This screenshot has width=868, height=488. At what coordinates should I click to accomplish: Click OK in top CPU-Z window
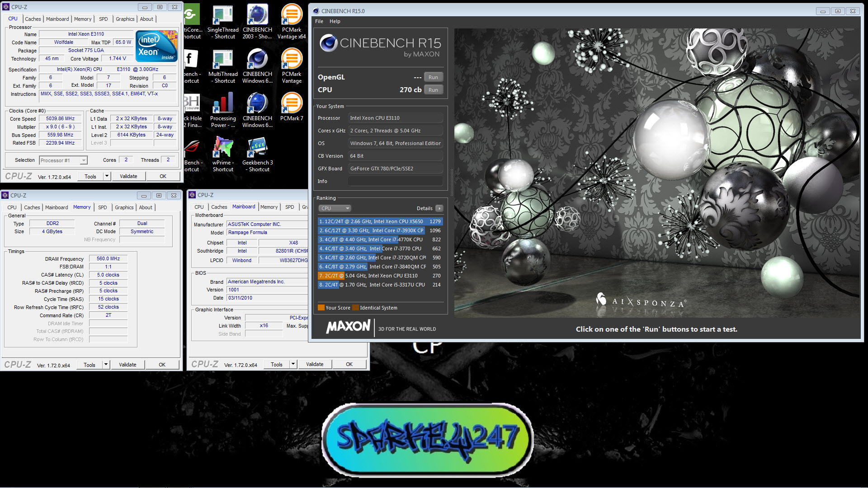(x=163, y=176)
